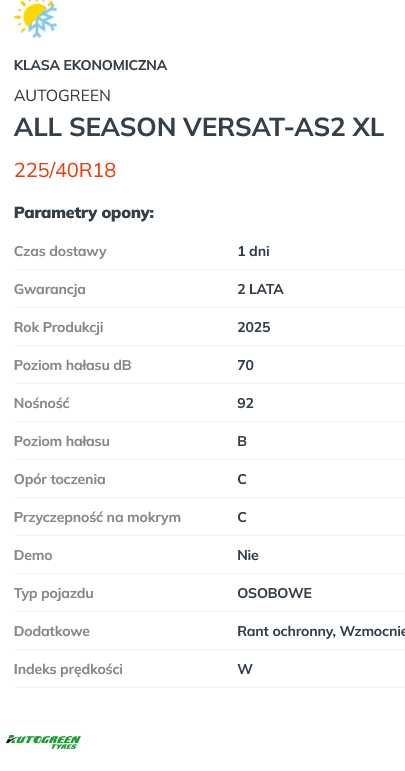Click the Przyczepność na mokrym rating C

(x=242, y=517)
